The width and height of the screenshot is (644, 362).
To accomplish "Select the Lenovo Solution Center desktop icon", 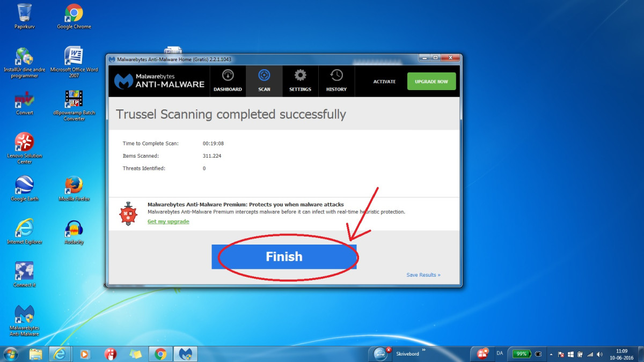I will (x=24, y=149).
